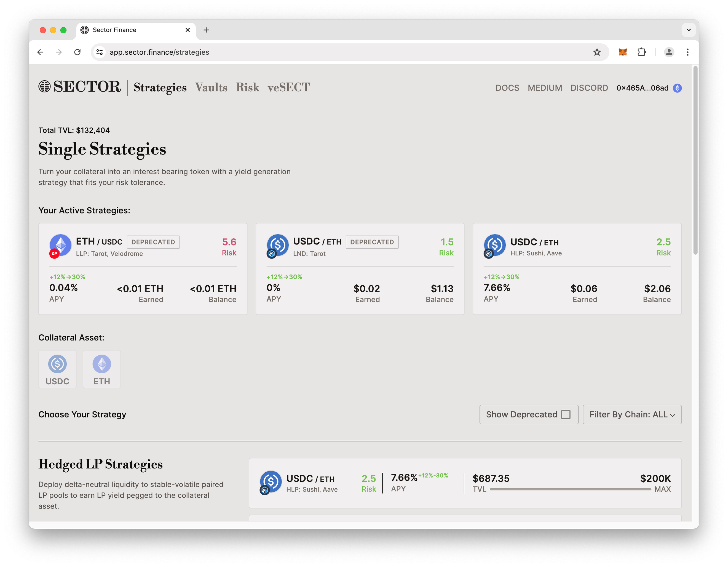Open the browser extensions puzzle icon
This screenshot has height=567, width=728.
[641, 52]
